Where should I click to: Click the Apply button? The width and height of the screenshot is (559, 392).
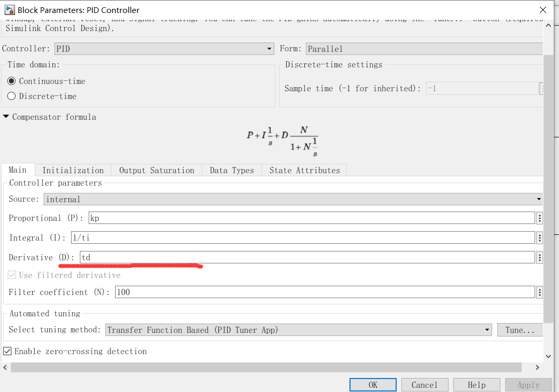tap(528, 385)
